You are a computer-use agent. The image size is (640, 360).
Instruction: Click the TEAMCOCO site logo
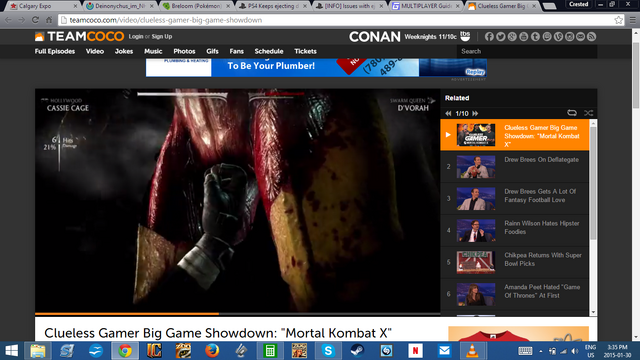79,36
